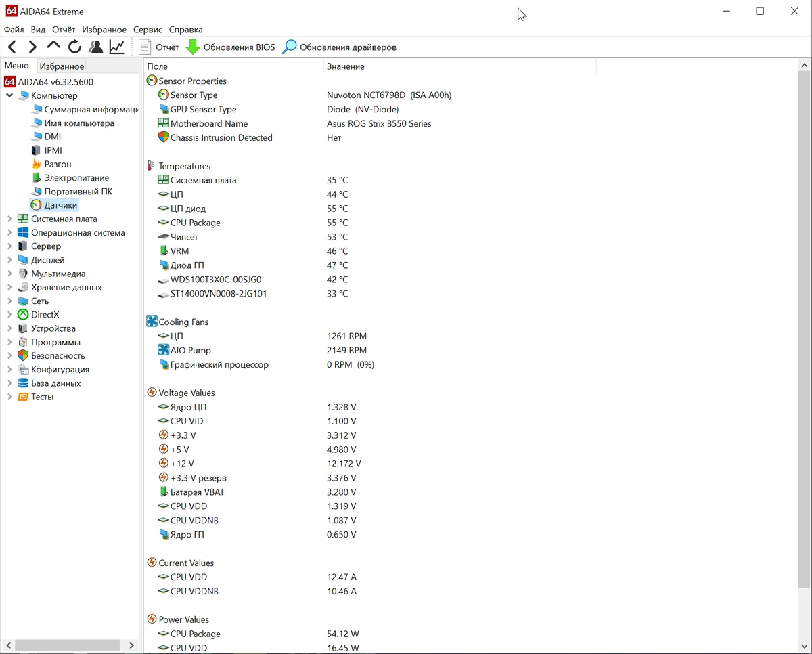The height and width of the screenshot is (654, 812).
Task: Click the left panel horizontal scrollbar right arrow
Action: click(x=131, y=646)
